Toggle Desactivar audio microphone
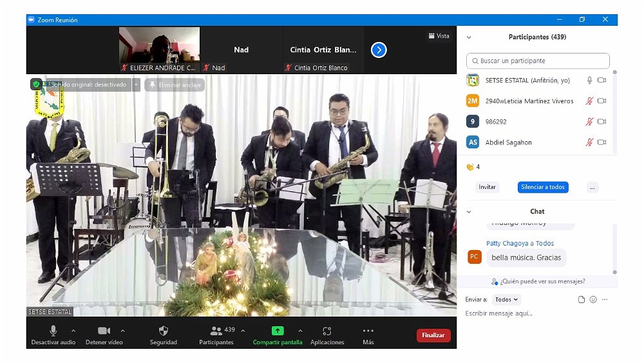Screen dimensions: 644x363 (53, 331)
